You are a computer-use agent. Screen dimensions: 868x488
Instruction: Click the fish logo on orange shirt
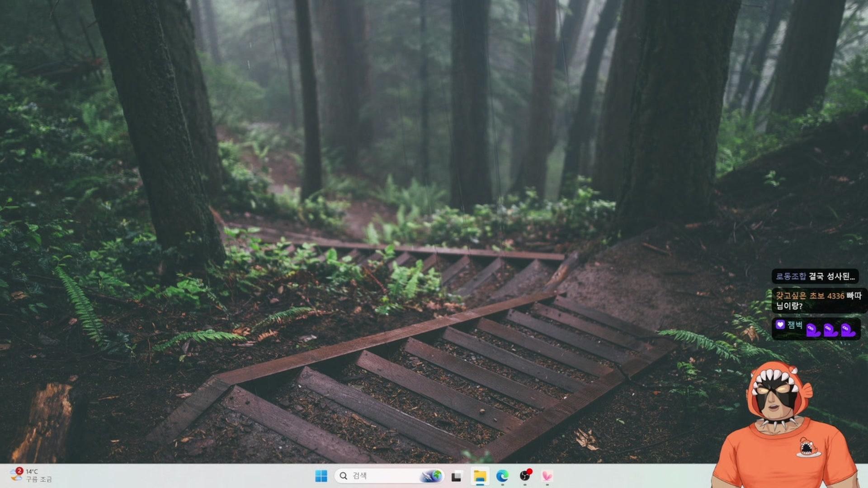click(x=809, y=447)
